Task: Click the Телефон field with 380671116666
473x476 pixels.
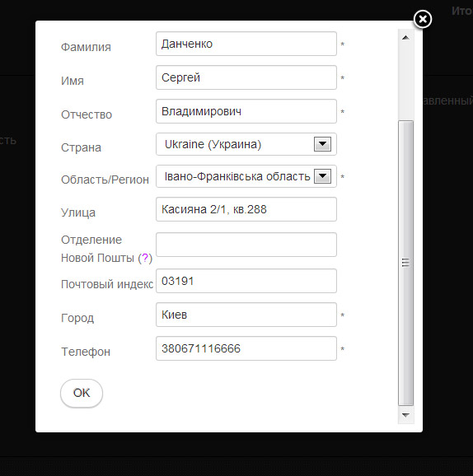Action: pos(246,348)
